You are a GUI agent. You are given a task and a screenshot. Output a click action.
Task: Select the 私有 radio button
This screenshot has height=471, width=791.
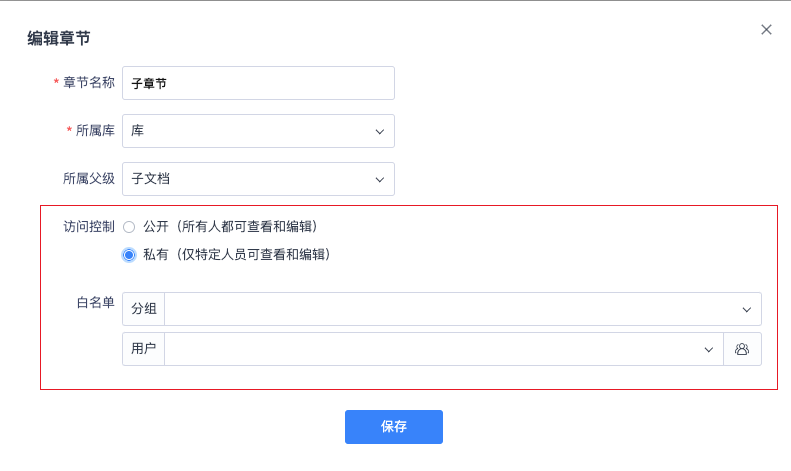click(x=129, y=255)
